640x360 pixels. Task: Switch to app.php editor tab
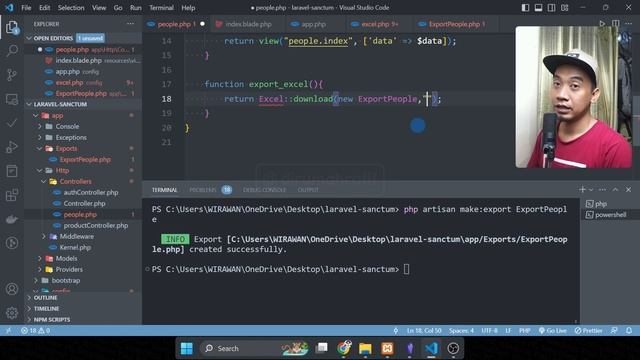point(313,24)
